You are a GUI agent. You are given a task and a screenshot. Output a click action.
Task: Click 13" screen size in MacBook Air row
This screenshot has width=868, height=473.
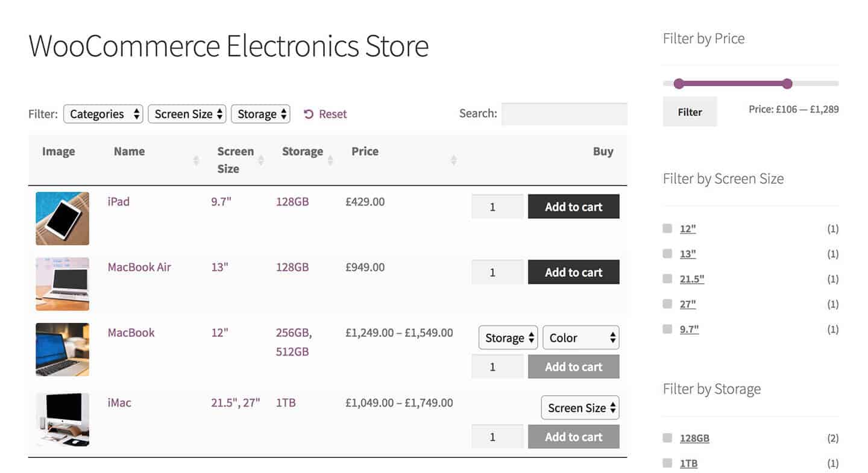pos(220,267)
